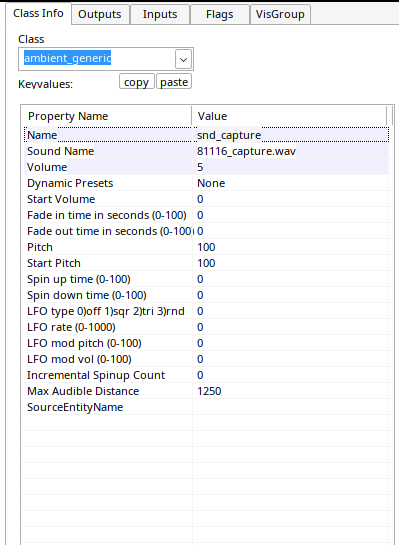Viewport: 399px width, 545px height.
Task: Select the LFO mod pitch property
Action: point(109,343)
